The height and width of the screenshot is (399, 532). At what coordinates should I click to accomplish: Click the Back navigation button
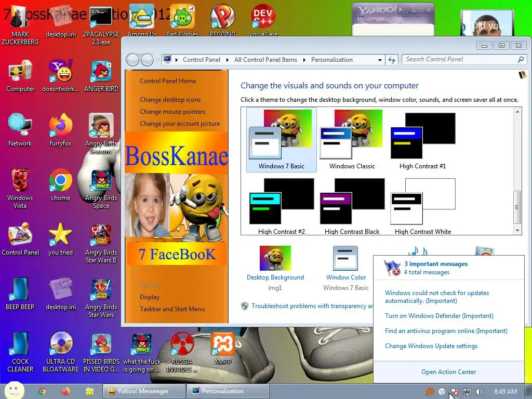[132, 60]
